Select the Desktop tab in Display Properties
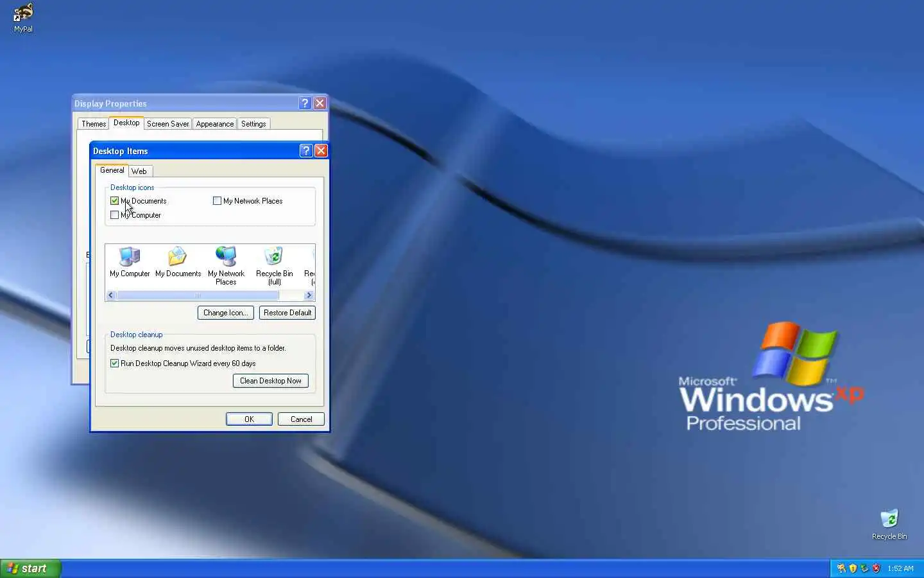Image resolution: width=924 pixels, height=578 pixels. (x=126, y=123)
